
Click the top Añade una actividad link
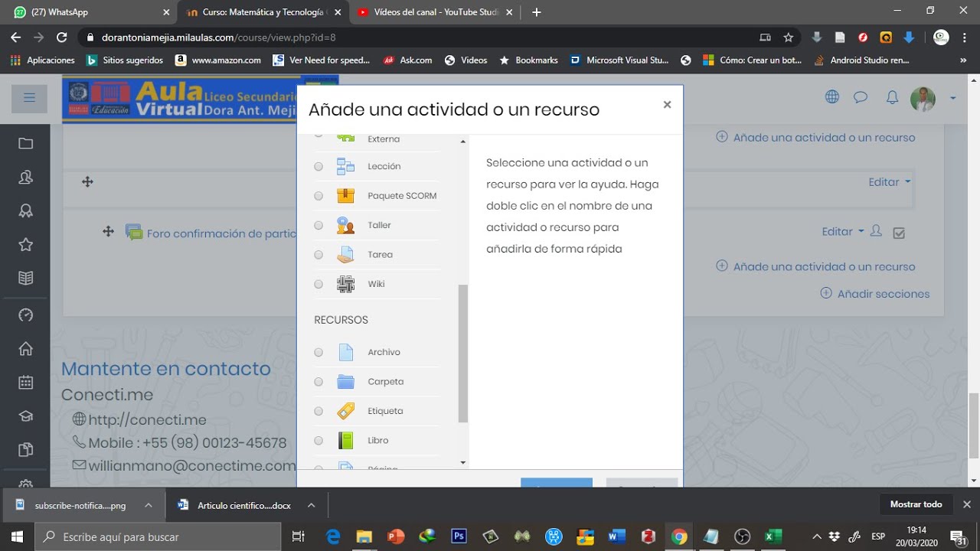tap(816, 138)
